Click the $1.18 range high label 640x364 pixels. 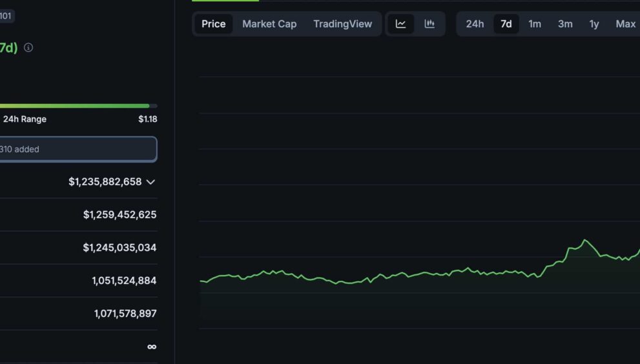click(x=148, y=119)
